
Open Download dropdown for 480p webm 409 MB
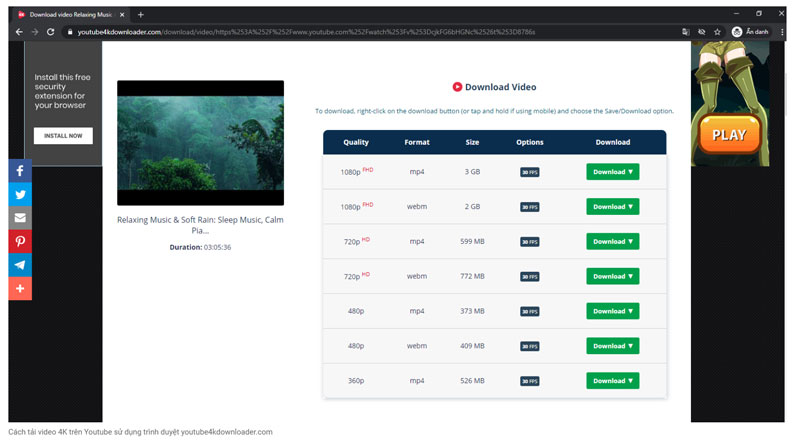point(612,346)
